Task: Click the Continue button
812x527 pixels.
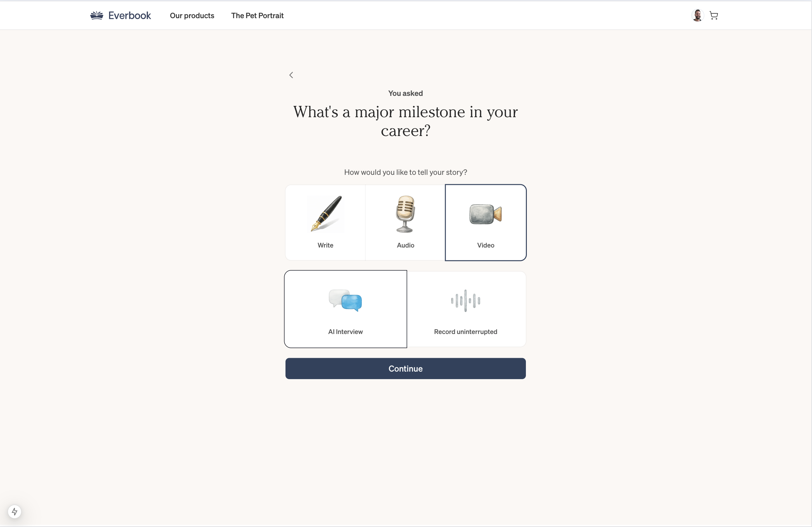Action: (406, 368)
